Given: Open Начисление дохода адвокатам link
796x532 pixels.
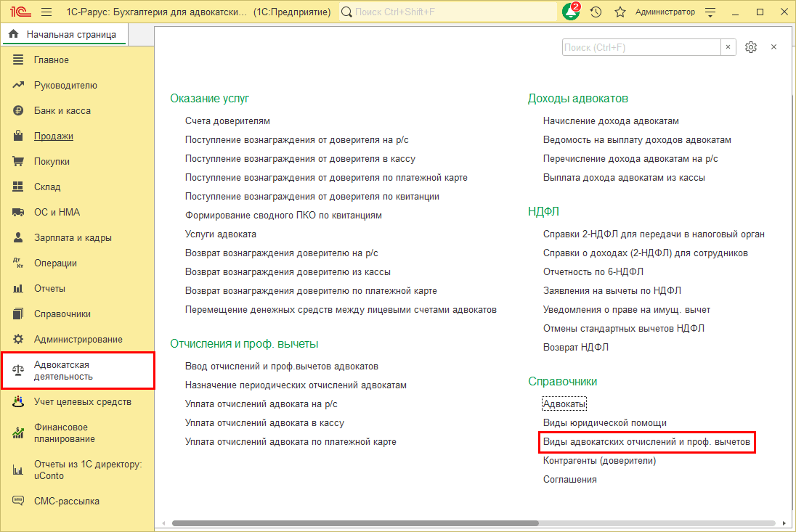Looking at the screenshot, I should click(x=611, y=121).
